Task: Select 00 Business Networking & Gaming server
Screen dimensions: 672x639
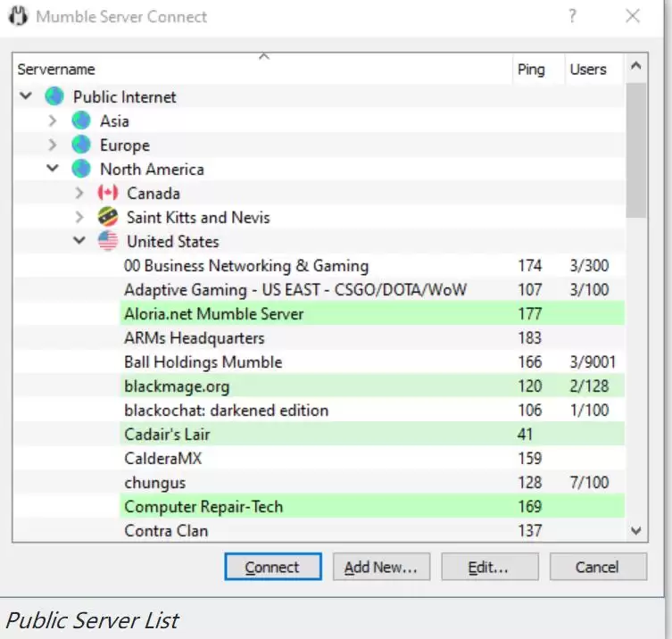Action: pyautogui.click(x=372, y=265)
